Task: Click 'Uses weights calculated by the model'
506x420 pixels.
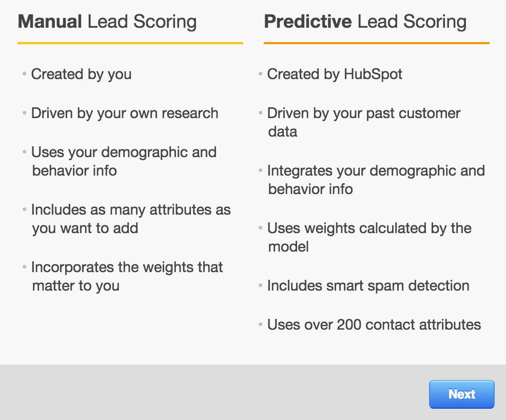Action: tap(368, 237)
